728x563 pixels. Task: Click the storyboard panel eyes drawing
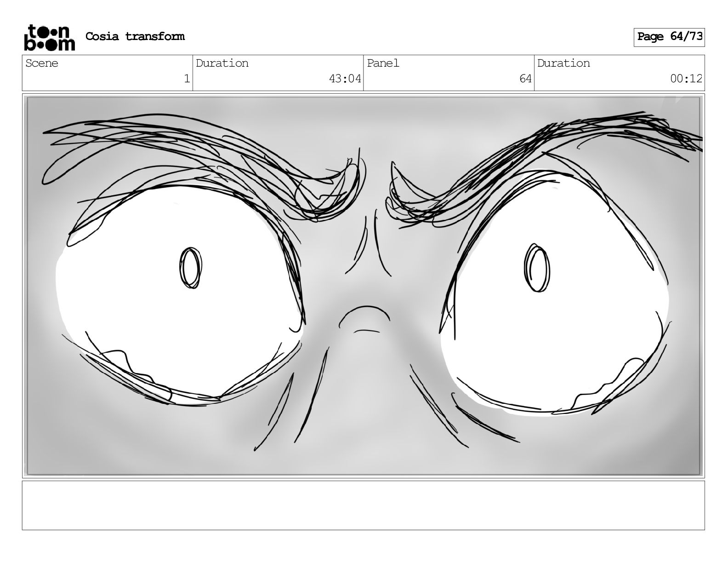364,286
